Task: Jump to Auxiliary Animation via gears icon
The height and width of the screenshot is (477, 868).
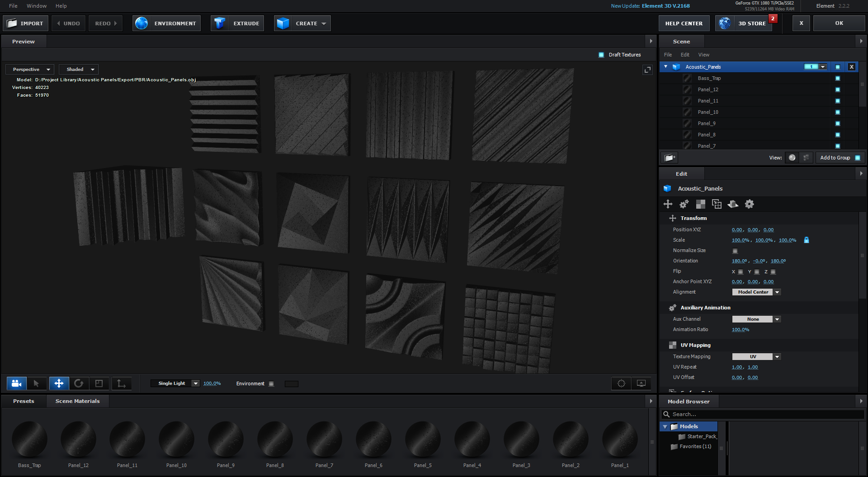Action: tap(684, 204)
